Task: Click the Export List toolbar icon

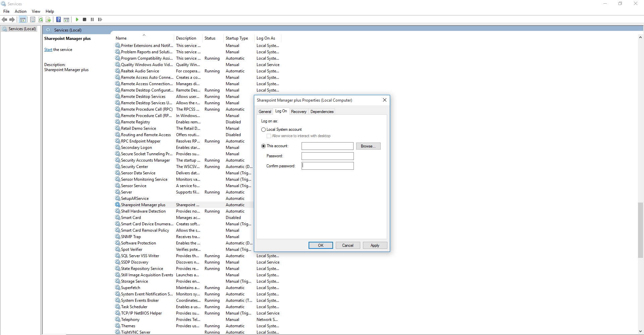Action: coord(48,19)
